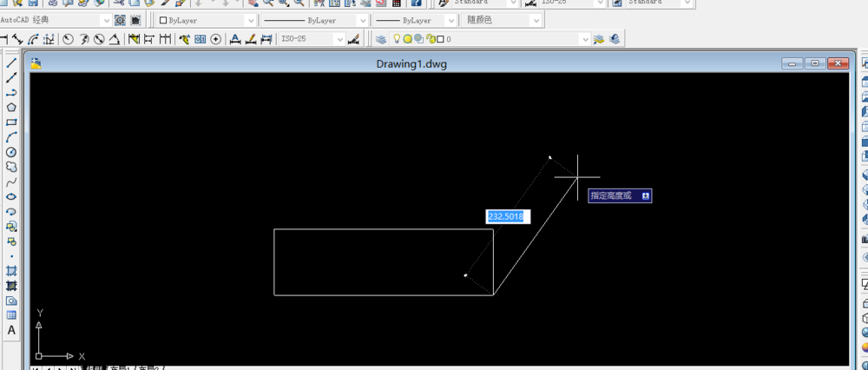
Task: Toggle the layer lock icon
Action: coord(431,39)
